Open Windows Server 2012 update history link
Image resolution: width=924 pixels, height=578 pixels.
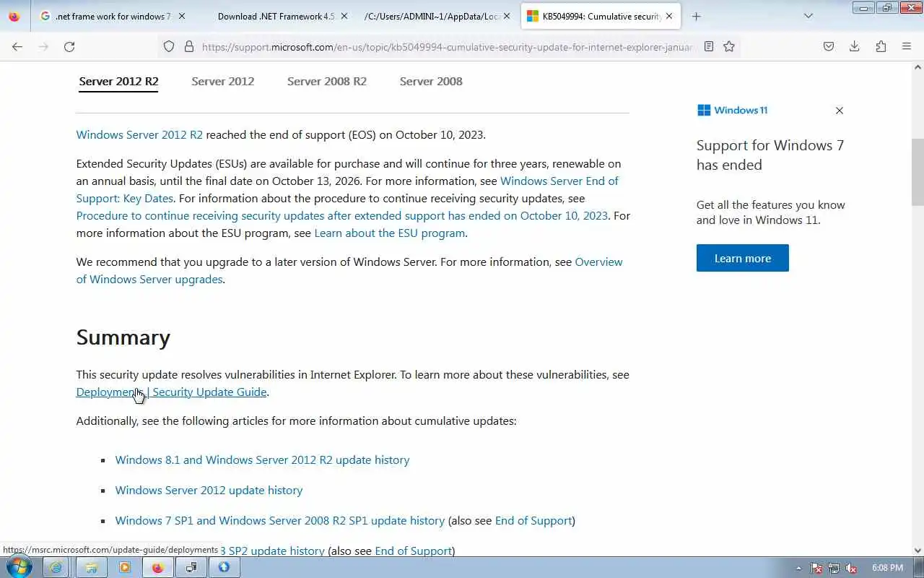click(x=209, y=490)
